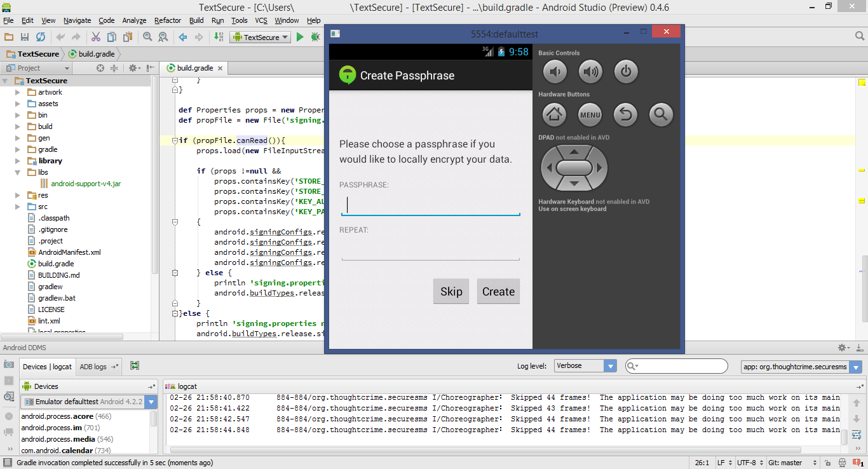Screen dimensions: 868x469
Task: Expand the artwork folder
Action: pos(18,92)
